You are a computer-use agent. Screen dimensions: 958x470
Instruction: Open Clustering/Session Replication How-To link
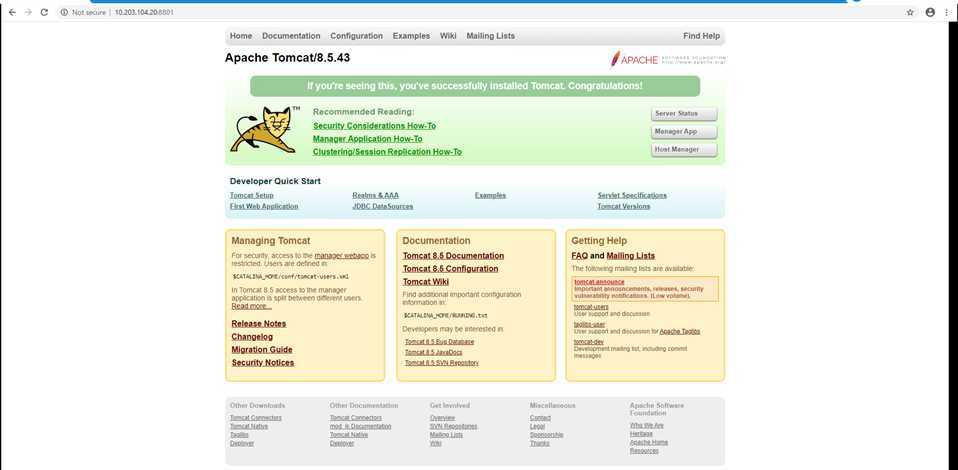coord(387,152)
